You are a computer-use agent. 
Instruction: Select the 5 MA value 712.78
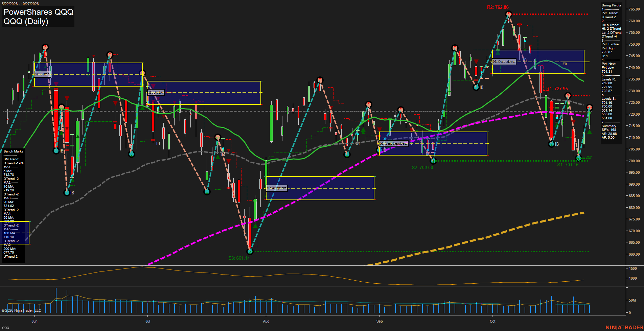pyautogui.click(x=9, y=175)
